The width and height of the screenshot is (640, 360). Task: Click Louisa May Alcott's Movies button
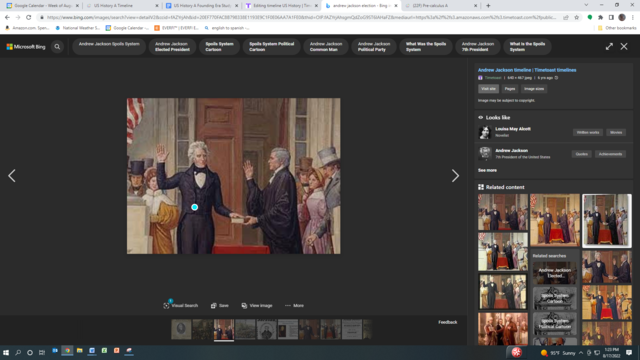(x=616, y=132)
